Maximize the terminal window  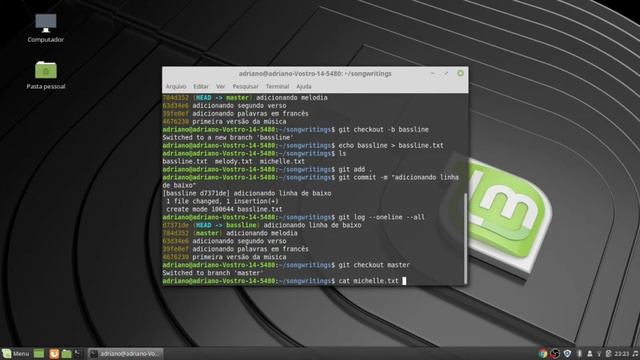[446, 73]
